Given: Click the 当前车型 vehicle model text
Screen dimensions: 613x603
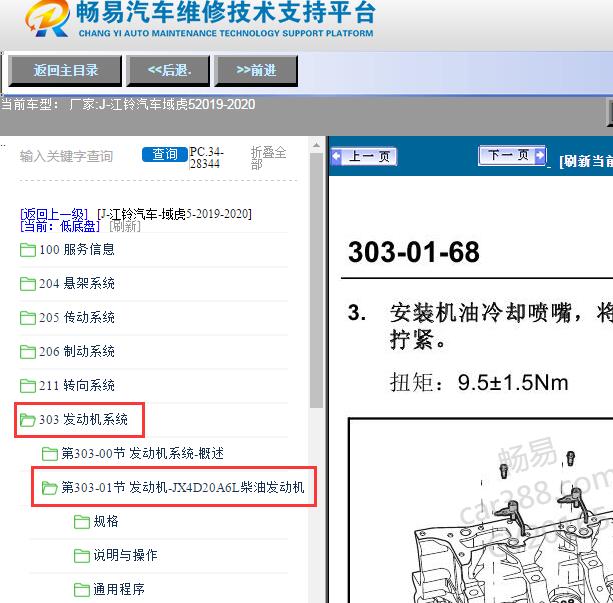Looking at the screenshot, I should pos(128,104).
